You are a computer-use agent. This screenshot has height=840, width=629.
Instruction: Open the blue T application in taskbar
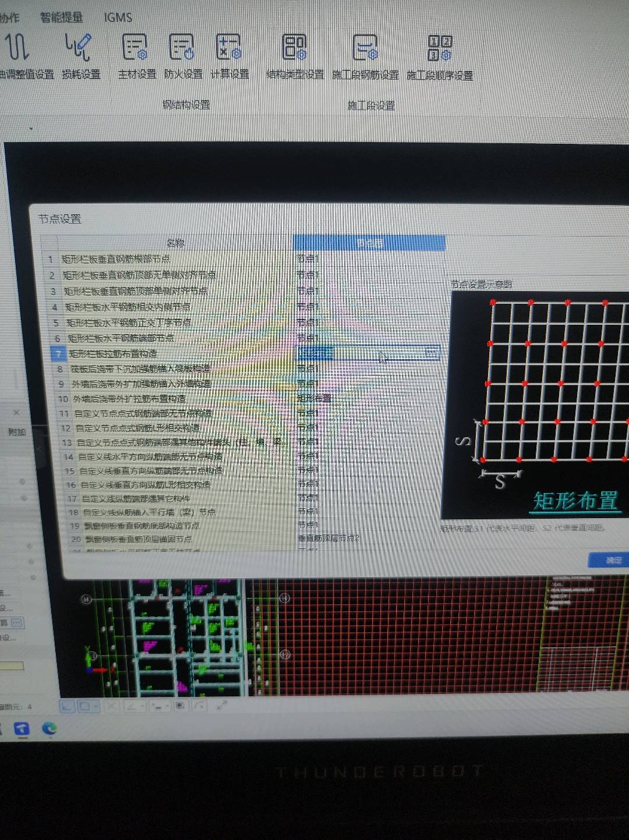(x=22, y=728)
